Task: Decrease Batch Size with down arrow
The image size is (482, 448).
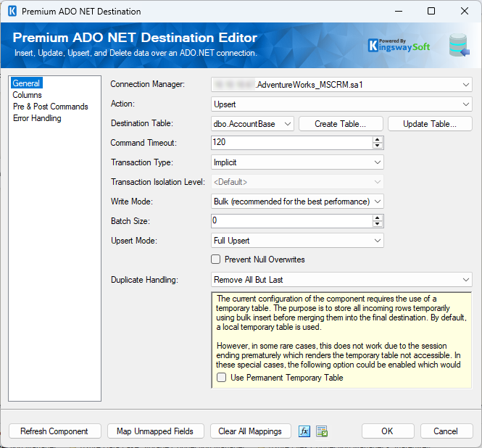Action: coord(377,223)
